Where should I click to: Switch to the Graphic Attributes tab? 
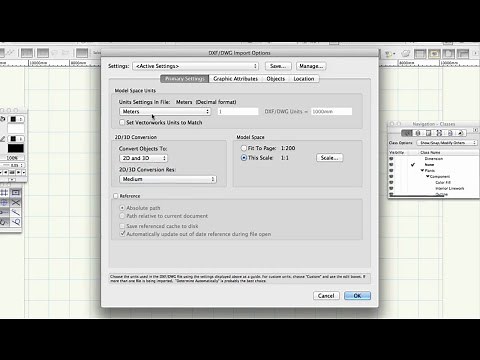point(235,79)
